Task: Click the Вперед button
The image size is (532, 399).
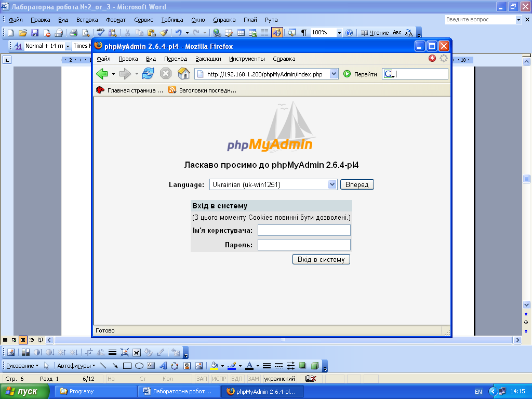Action: [357, 184]
